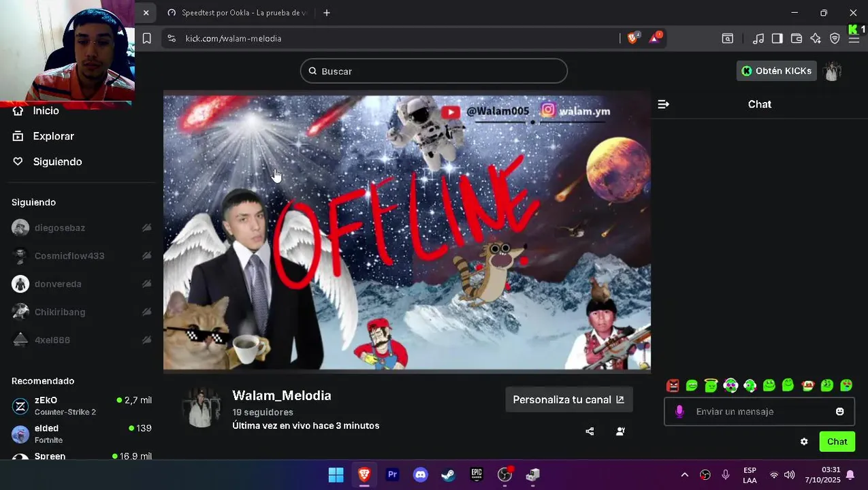Viewport: 868px width, 490px height.
Task: Open recommended channel Spreen
Action: click(82, 456)
